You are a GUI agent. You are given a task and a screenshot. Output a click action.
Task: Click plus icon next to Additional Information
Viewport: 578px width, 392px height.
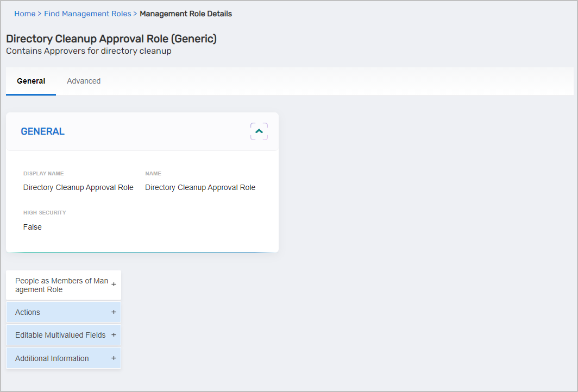114,358
